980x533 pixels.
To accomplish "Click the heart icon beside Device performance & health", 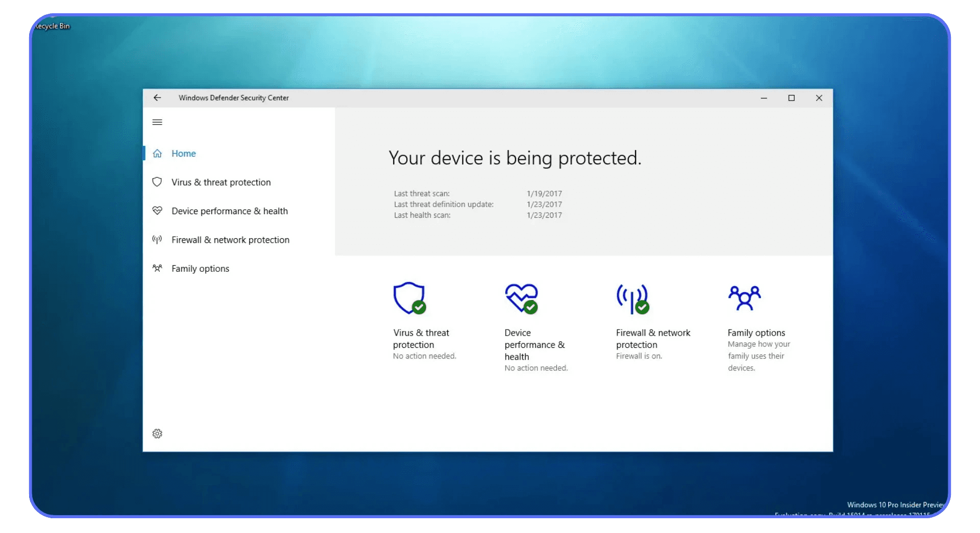I will point(522,298).
